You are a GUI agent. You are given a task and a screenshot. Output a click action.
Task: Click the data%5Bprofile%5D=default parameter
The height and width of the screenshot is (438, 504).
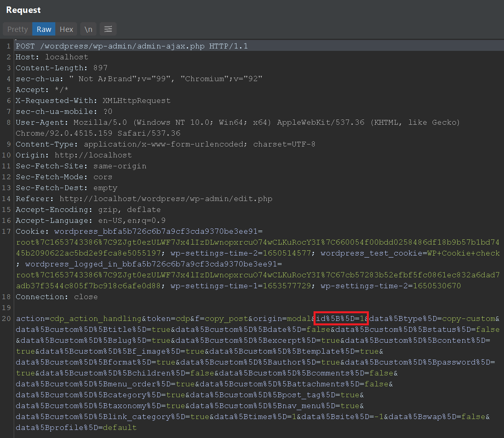click(76, 428)
